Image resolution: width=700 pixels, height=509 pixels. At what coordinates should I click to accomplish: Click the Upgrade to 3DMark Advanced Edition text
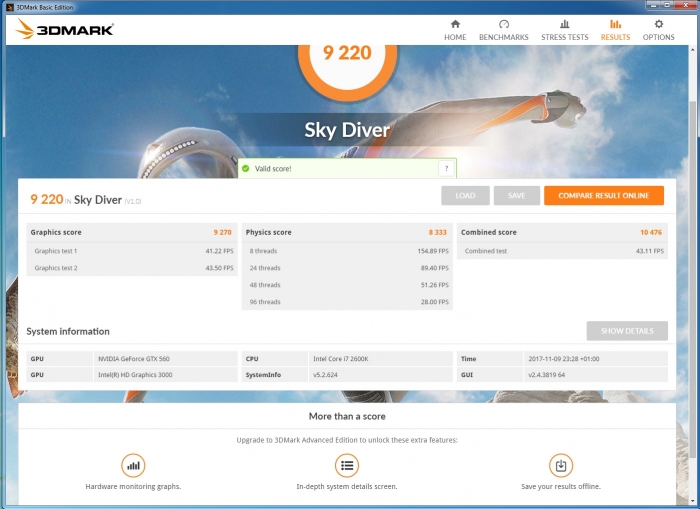347,440
